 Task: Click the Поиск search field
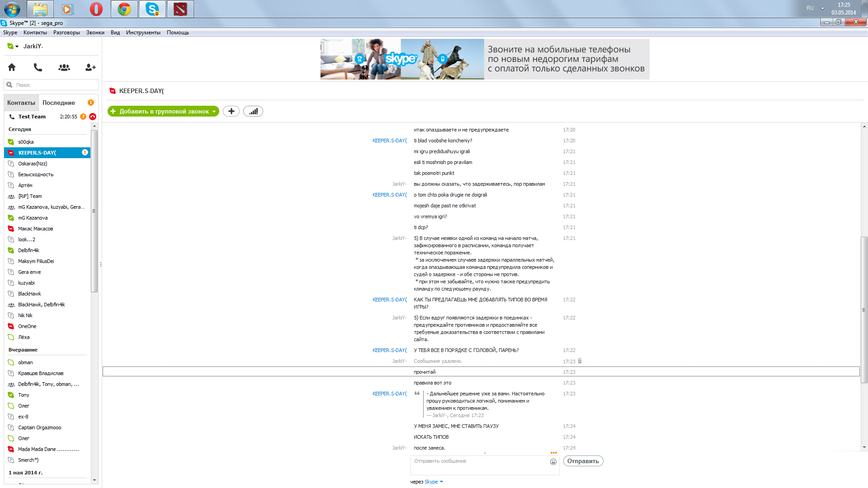51,84
